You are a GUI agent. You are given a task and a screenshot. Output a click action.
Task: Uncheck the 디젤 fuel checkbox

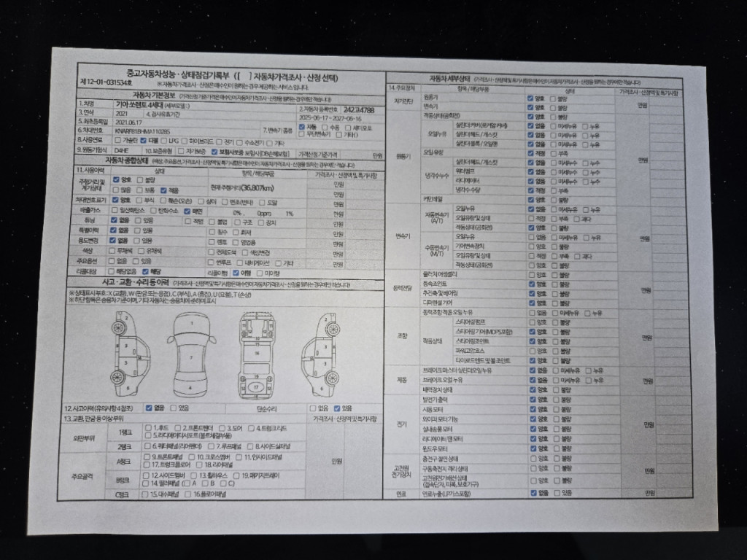tap(144, 140)
